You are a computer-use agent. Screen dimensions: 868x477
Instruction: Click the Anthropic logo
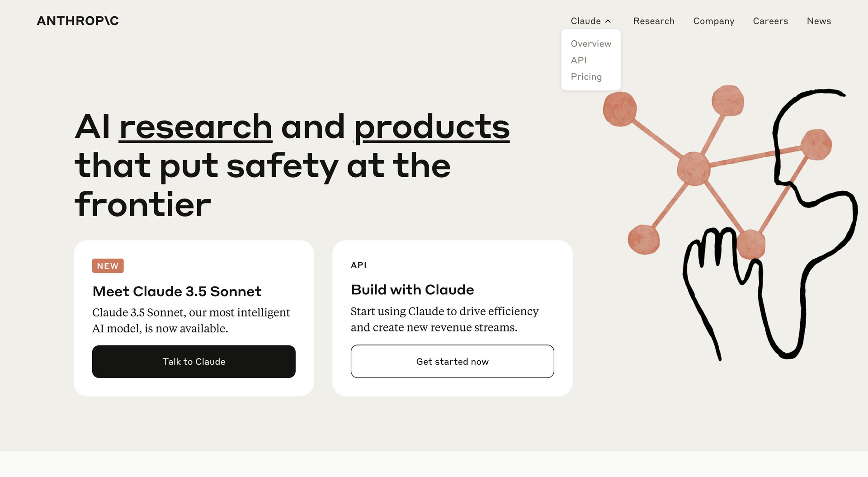click(x=78, y=21)
